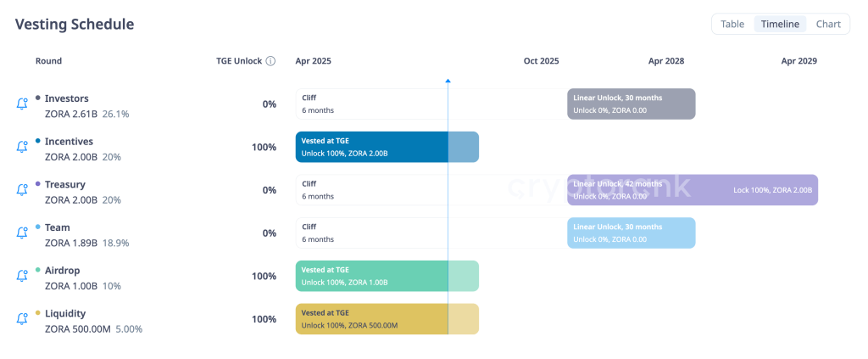Click the Investors Linear Unlock bar
This screenshot has width=868, height=359.
pyautogui.click(x=631, y=104)
